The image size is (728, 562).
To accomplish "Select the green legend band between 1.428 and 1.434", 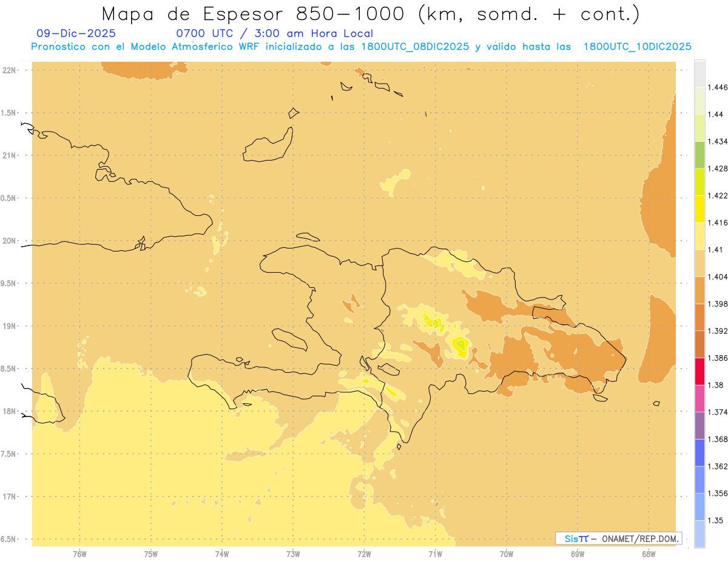I will click(699, 155).
